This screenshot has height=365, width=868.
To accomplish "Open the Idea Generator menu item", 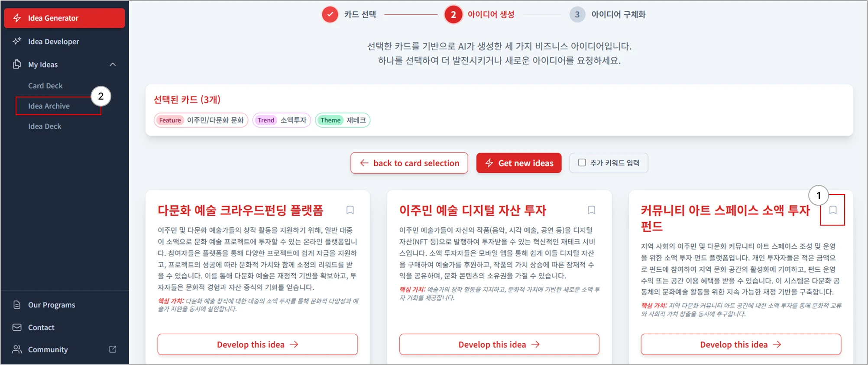I will point(65,18).
